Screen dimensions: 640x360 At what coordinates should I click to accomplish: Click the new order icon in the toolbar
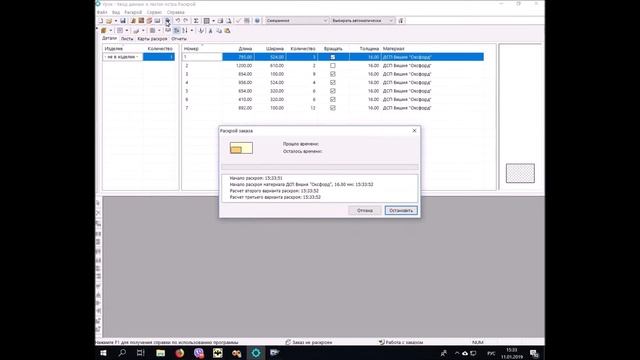[101, 20]
